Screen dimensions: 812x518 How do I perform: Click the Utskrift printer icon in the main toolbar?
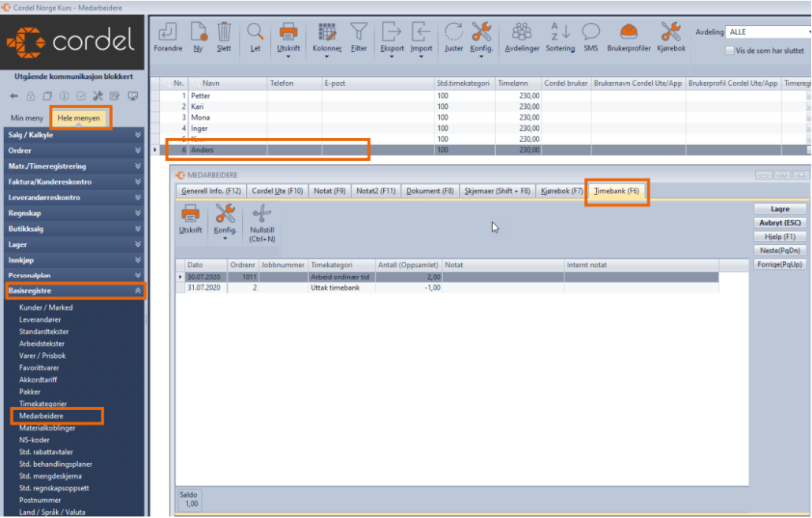coord(288,32)
